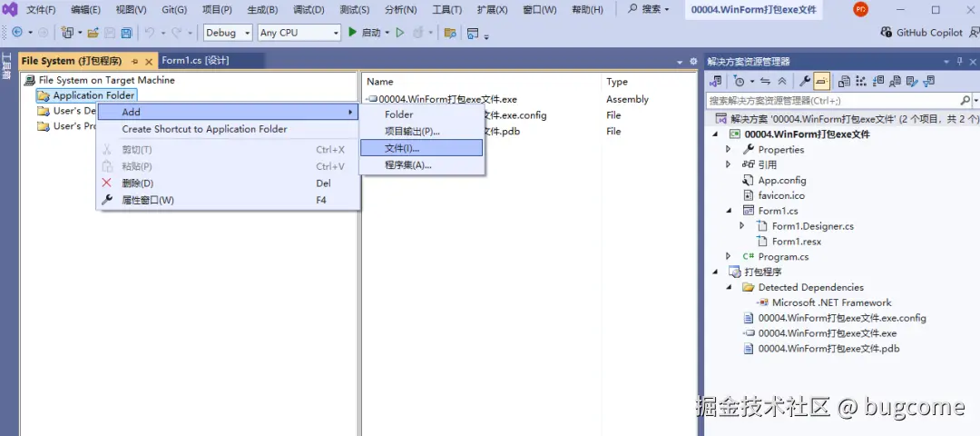The width and height of the screenshot is (980, 436).
Task: Open the Custom Actions Editor icon
Action: pos(912,81)
